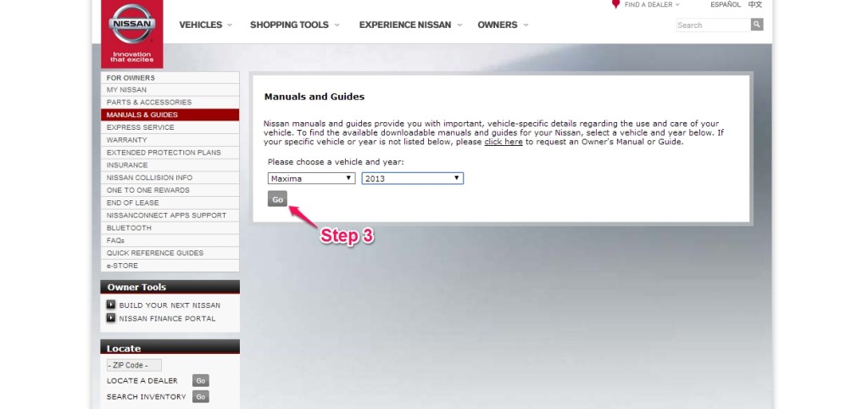Open Nissan Finance Portal link
This screenshot has width=868, height=409.
click(x=167, y=319)
